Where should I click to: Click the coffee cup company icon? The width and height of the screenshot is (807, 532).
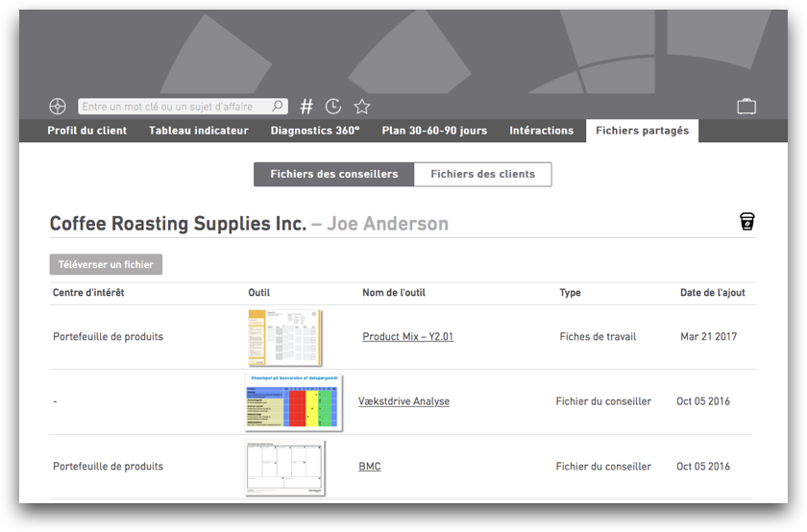pos(747,221)
